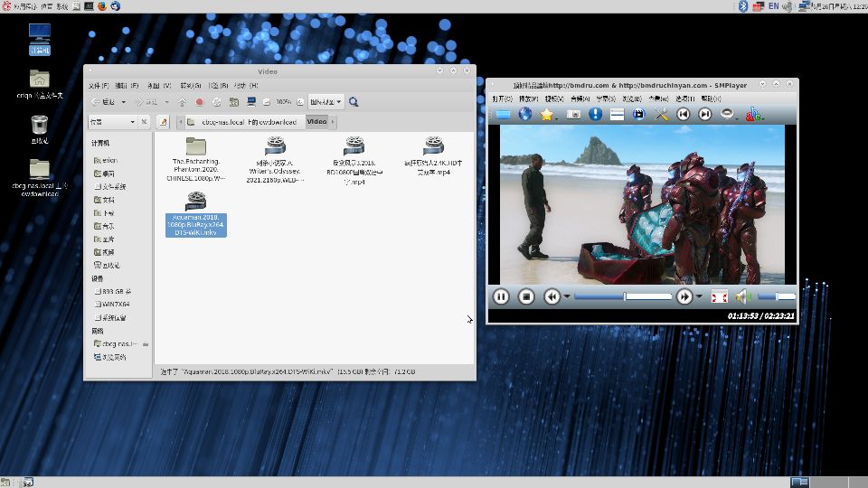Click the reload icon in file manager

coord(217,102)
